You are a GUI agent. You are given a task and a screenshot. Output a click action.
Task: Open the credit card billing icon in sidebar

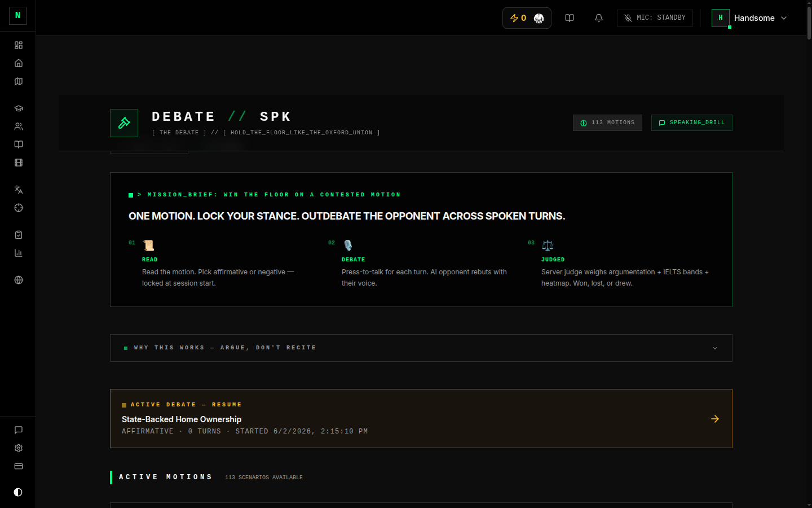19,466
